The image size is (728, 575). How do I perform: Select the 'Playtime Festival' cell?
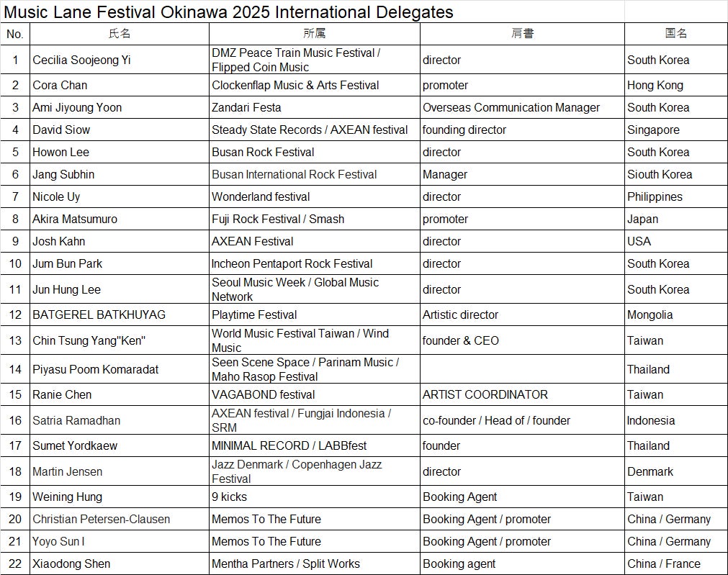(315, 314)
